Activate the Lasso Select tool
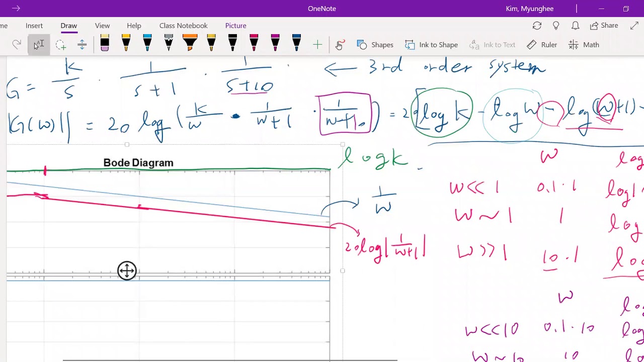Viewport: 644px width, 362px height. pos(61,45)
